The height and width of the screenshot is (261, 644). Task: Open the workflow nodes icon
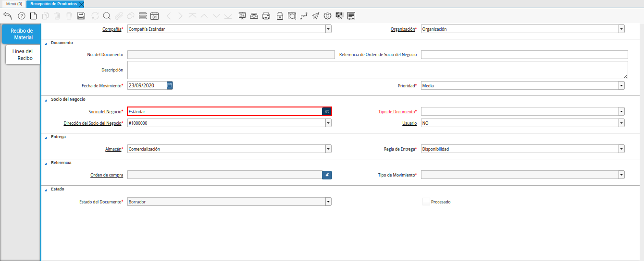click(304, 16)
